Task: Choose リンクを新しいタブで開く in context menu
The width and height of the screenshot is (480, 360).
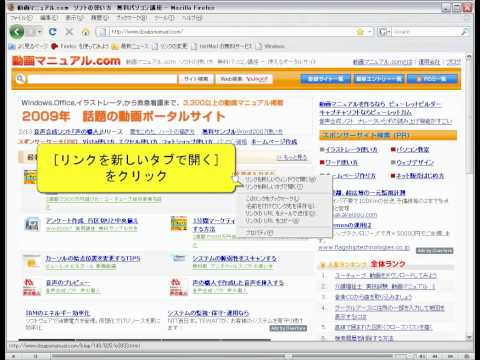Action: coord(274,187)
